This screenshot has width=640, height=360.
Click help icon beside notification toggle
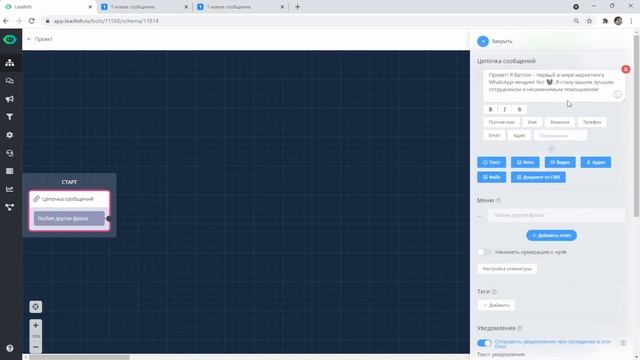click(x=623, y=343)
